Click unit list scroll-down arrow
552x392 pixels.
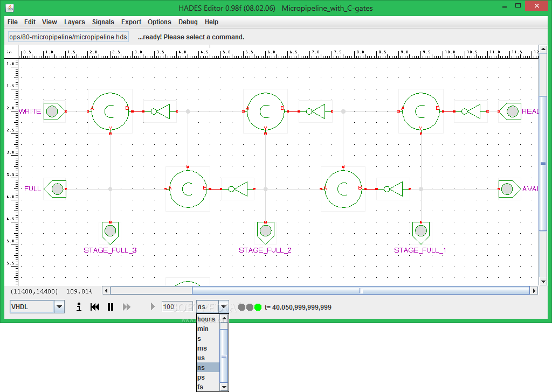[x=224, y=387]
